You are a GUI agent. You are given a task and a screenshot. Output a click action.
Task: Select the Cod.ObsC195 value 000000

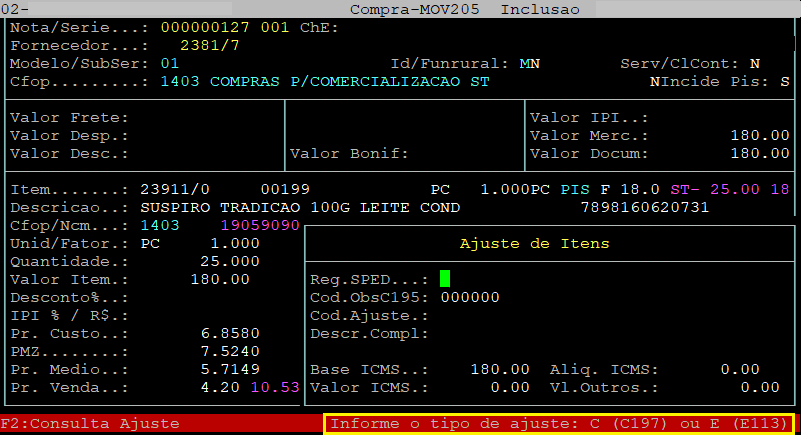469,297
